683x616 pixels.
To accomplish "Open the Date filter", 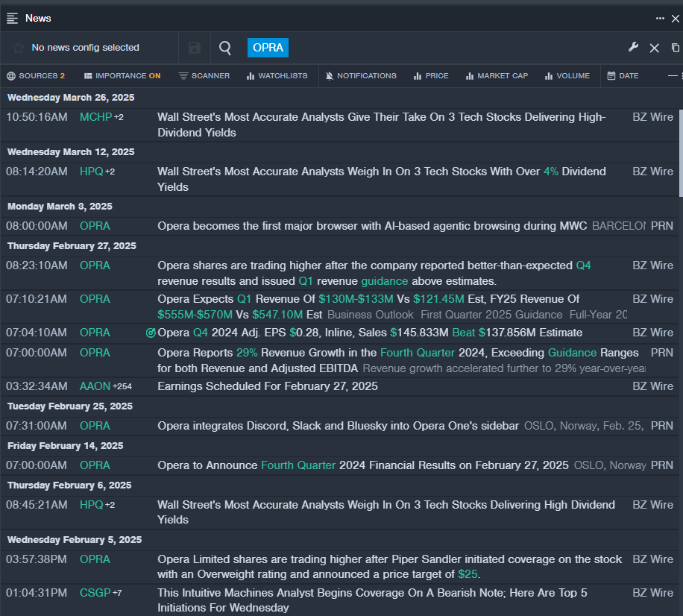I will coord(623,76).
